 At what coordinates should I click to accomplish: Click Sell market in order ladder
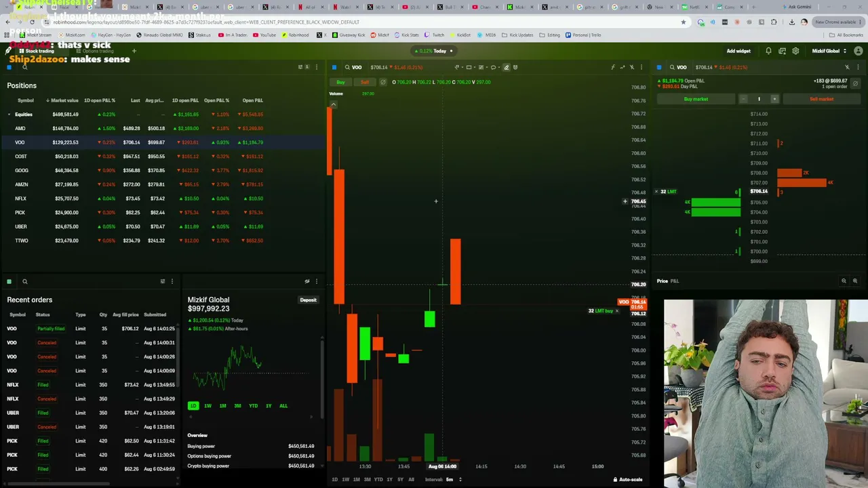coord(821,99)
